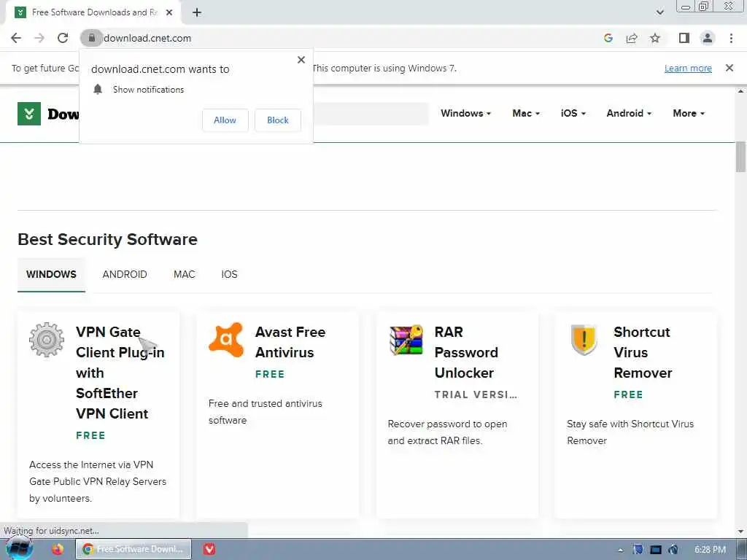Open VPN Gate Client Plug-in title link
This screenshot has height=560, width=747.
120,373
